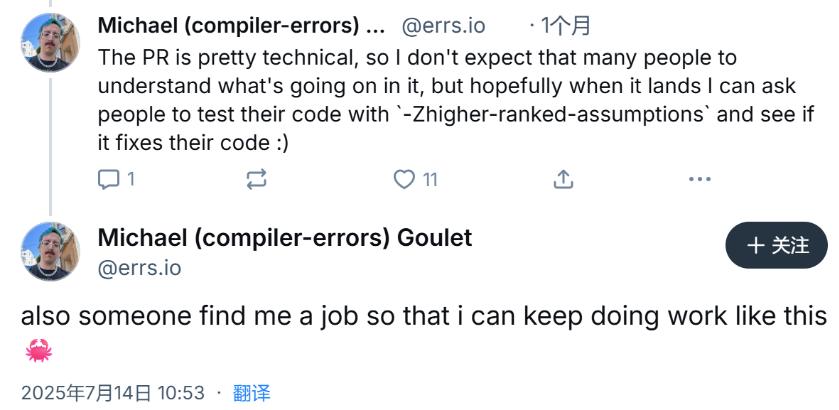Open the three-dots more options menu
Image resolution: width=839 pixels, height=410 pixels.
(699, 179)
